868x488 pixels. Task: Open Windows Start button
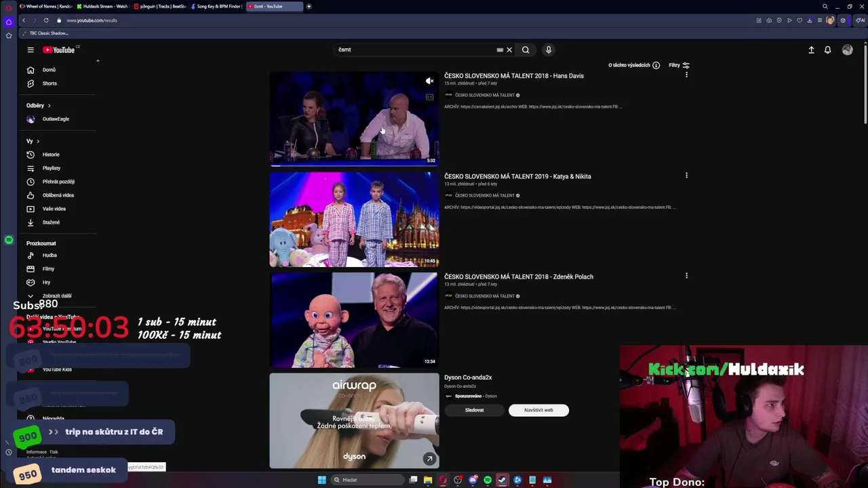point(321,480)
